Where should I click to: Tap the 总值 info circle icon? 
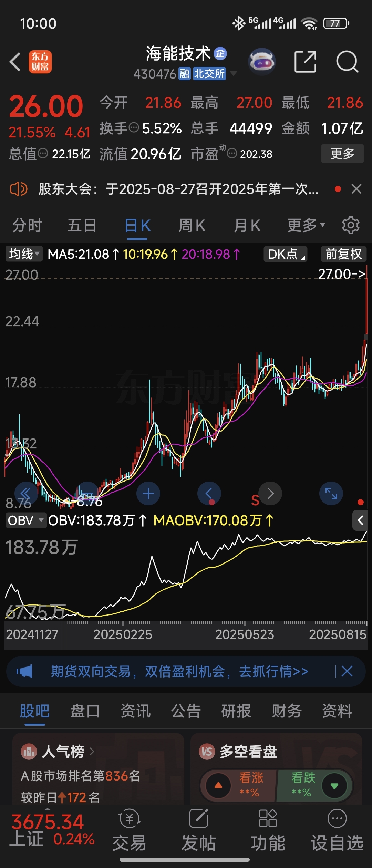click(x=43, y=153)
